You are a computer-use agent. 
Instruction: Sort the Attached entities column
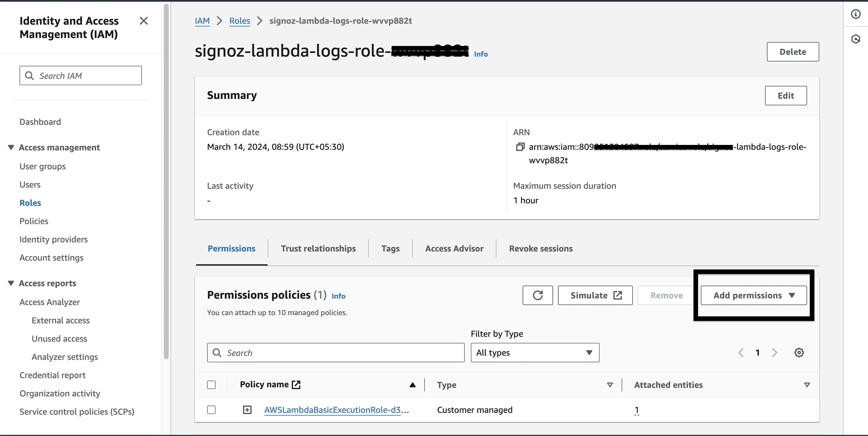coord(807,385)
